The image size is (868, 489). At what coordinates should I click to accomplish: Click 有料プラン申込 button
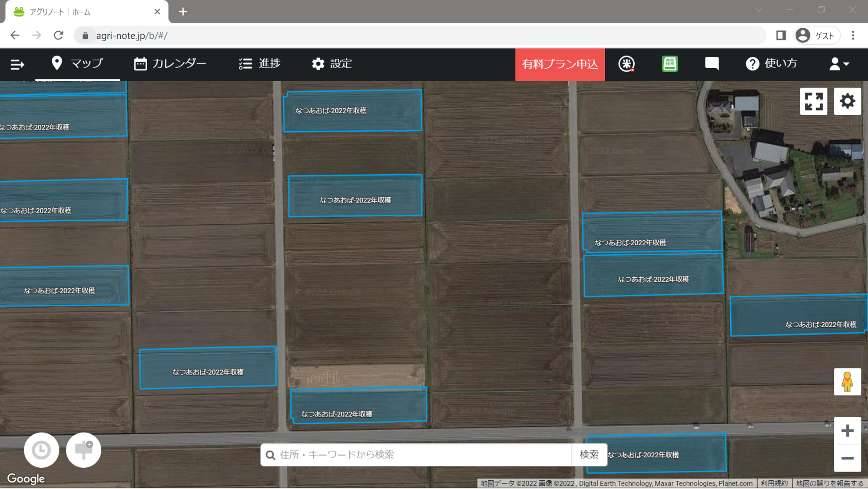click(560, 64)
